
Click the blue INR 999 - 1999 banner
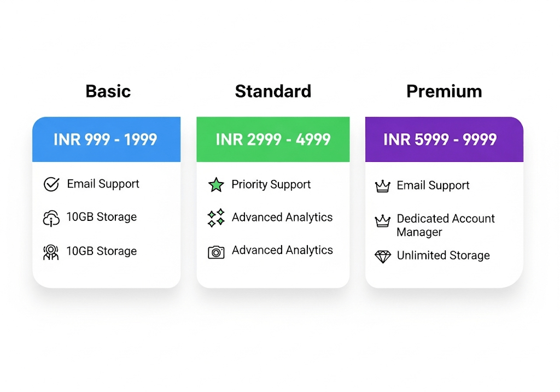[x=106, y=139]
